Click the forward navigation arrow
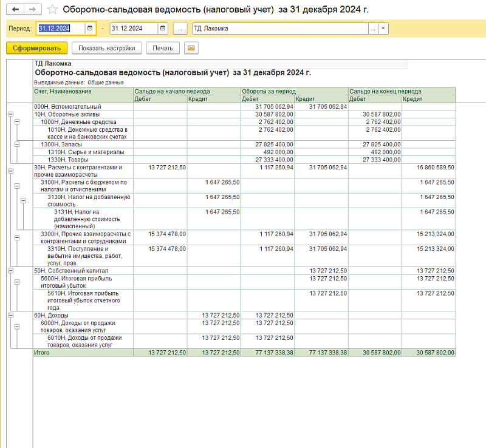This screenshot has height=448, width=486. tap(33, 10)
